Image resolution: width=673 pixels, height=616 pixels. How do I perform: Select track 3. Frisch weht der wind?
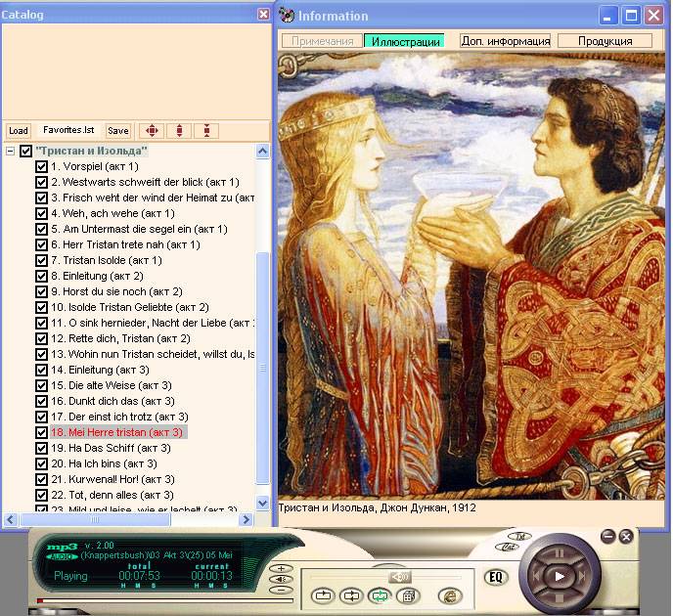153,198
